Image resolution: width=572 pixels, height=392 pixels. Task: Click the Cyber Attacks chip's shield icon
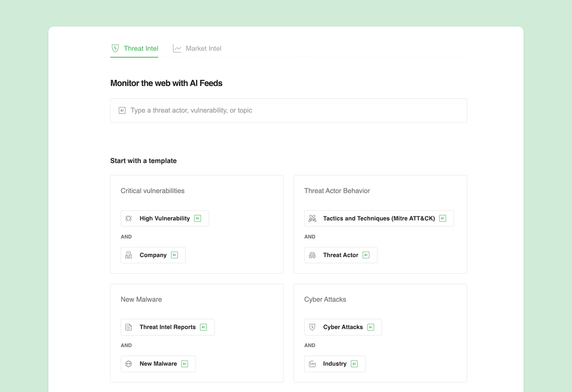click(312, 327)
